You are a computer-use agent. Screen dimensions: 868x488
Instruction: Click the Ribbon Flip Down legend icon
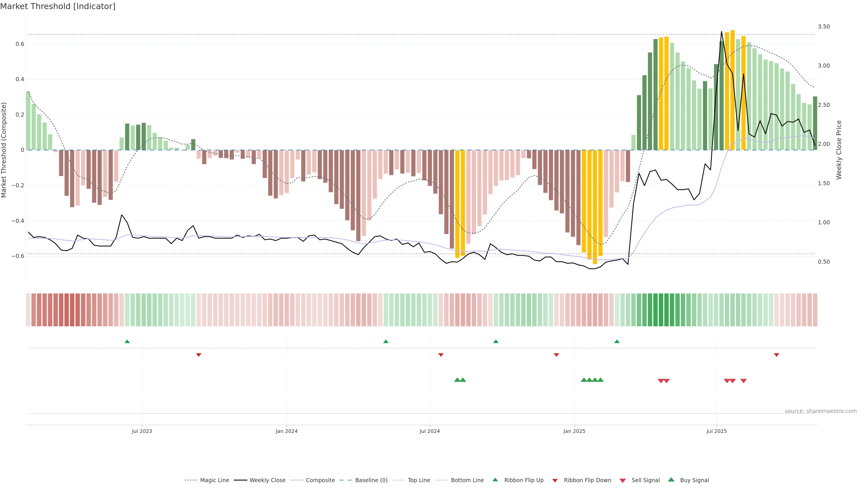tap(555, 480)
